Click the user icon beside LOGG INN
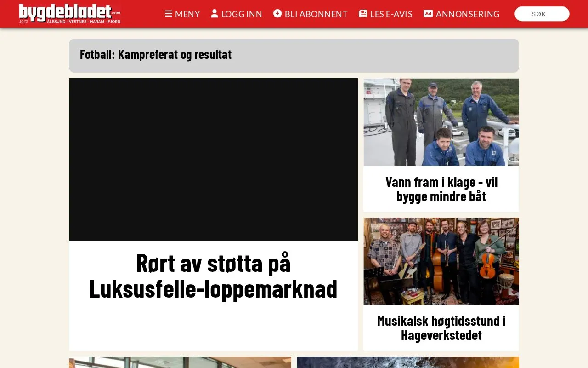The width and height of the screenshot is (588, 368). pos(215,13)
